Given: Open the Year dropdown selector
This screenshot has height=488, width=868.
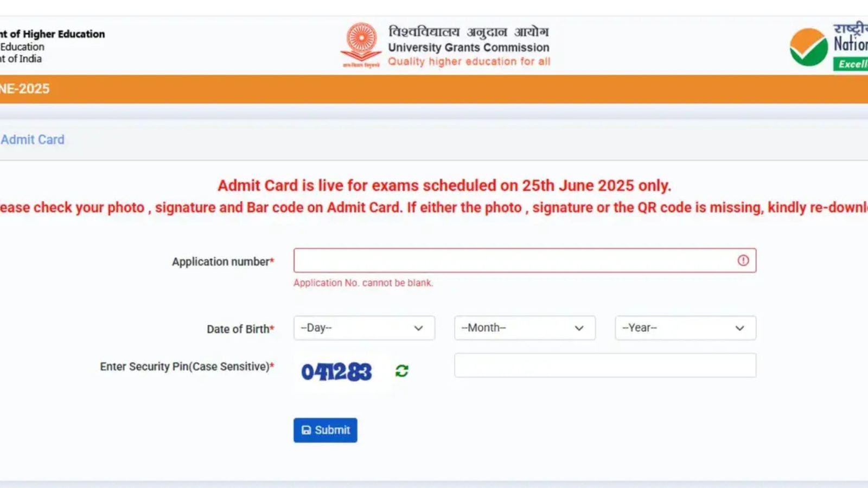Looking at the screenshot, I should click(x=685, y=328).
